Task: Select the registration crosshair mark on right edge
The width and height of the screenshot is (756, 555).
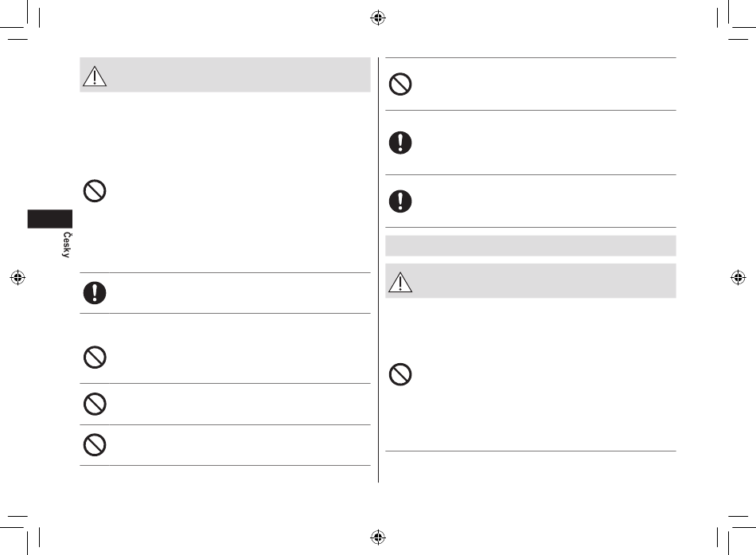Action: pos(738,277)
